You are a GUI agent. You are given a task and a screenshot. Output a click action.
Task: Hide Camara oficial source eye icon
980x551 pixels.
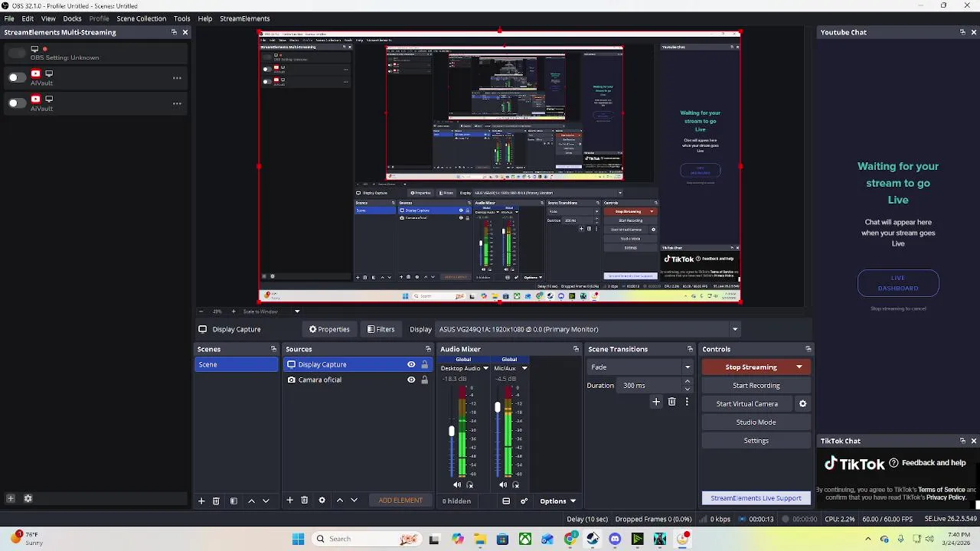(x=411, y=380)
